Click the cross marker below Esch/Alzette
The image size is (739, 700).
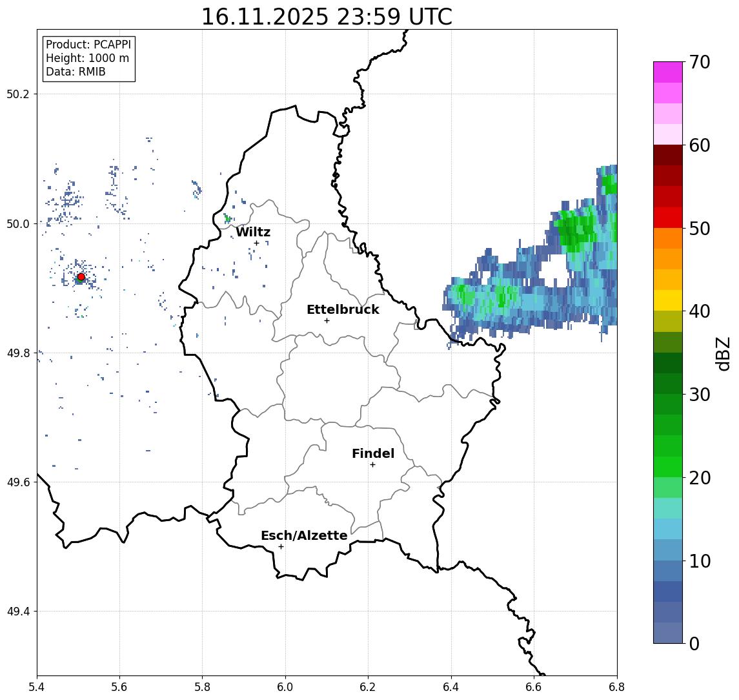click(281, 547)
